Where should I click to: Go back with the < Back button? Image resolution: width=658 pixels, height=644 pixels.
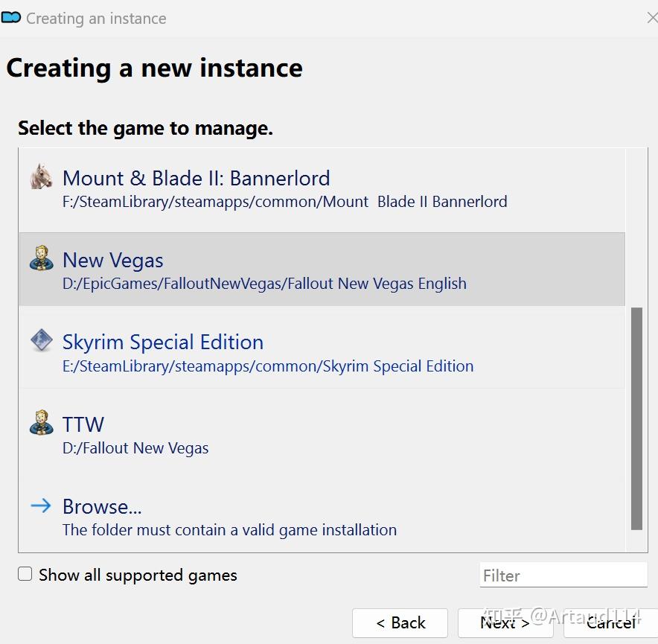pyautogui.click(x=400, y=623)
